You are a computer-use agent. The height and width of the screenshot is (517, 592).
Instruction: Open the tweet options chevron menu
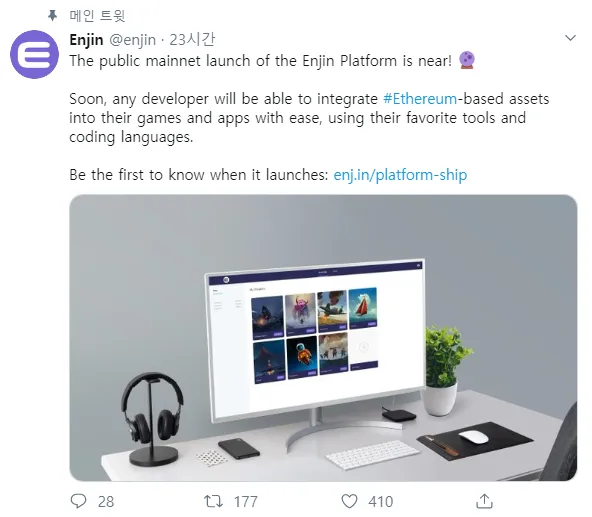pyautogui.click(x=570, y=38)
